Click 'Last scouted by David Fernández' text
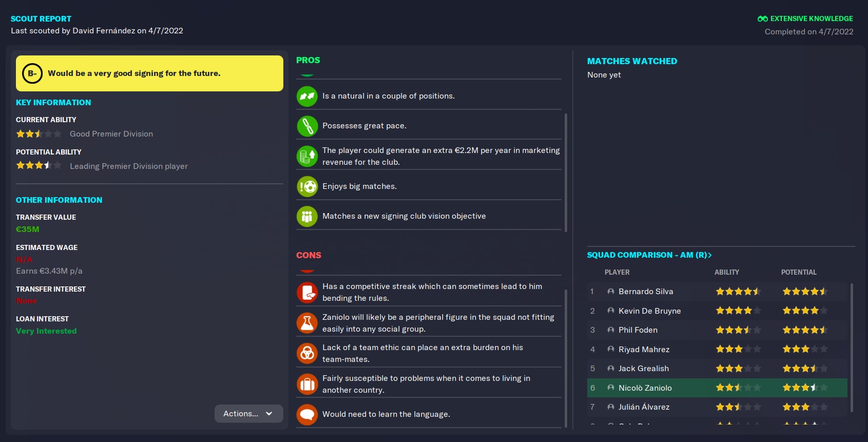Image resolution: width=868 pixels, height=442 pixels. tap(73, 31)
